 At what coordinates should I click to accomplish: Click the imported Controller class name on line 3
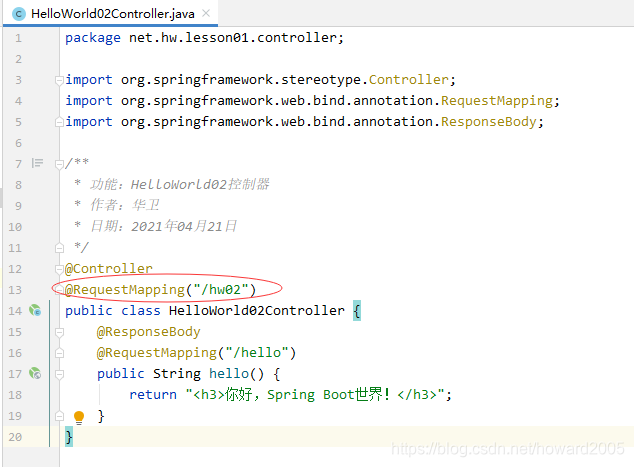[408, 80]
